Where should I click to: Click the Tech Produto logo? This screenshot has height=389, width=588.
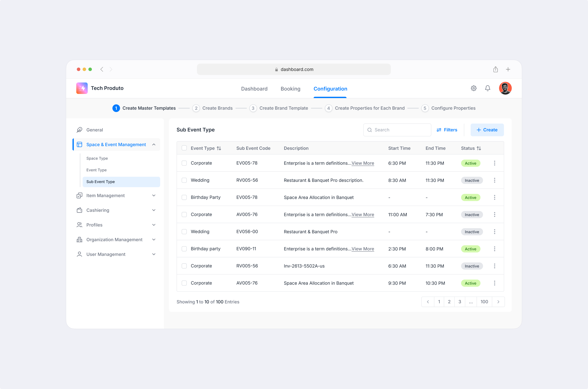coord(82,88)
